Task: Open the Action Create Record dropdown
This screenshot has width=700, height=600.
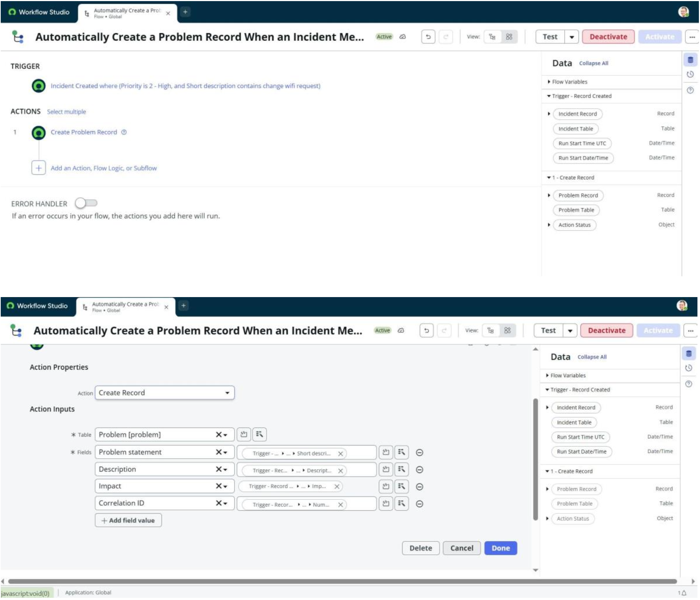Action: [164, 393]
